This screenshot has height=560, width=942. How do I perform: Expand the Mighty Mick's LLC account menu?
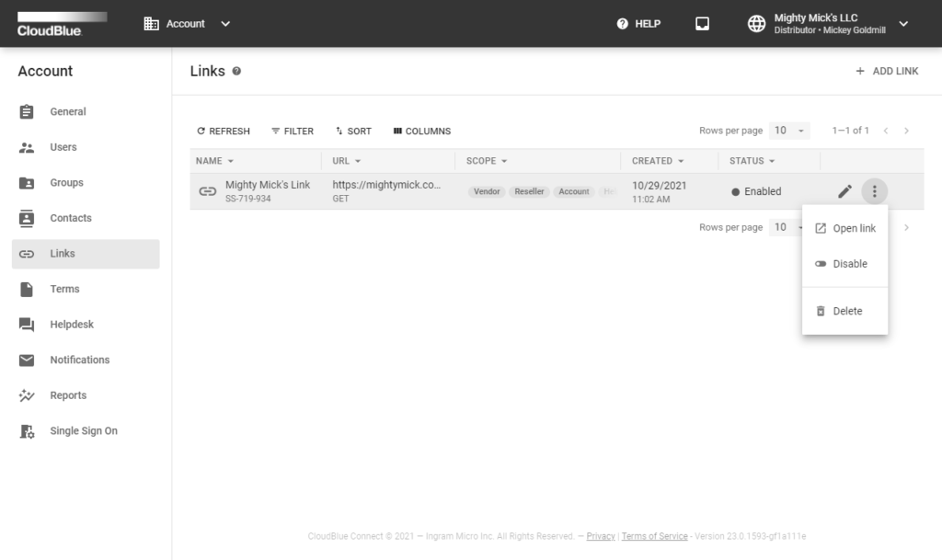tap(902, 24)
